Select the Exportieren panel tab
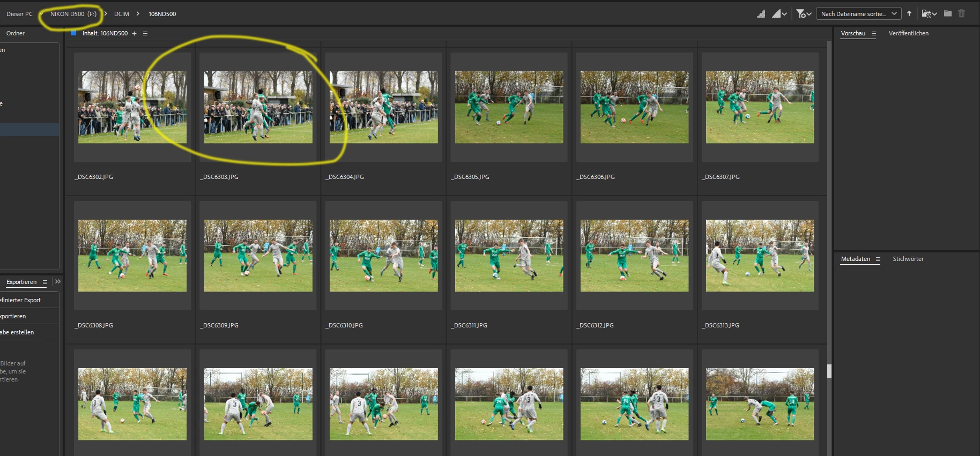Screen dimensions: 980x456 tap(21, 282)
